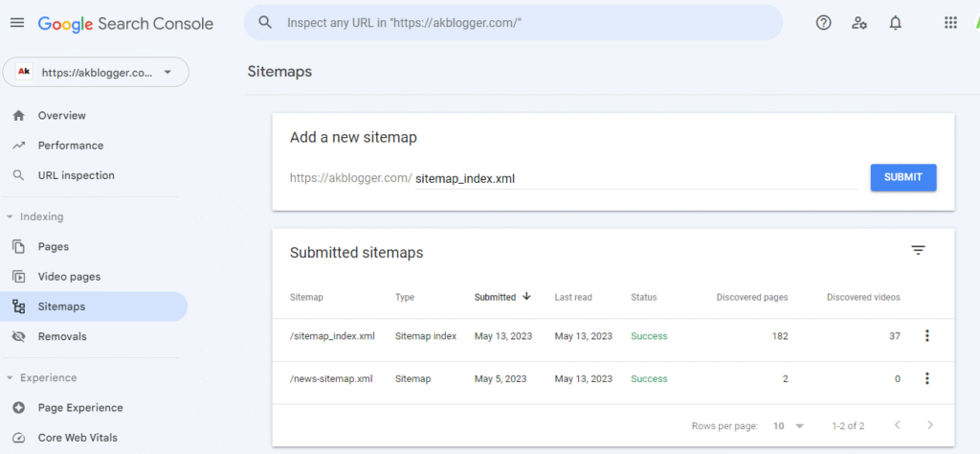
Task: Open the Rows per page dropdown
Action: (x=789, y=426)
